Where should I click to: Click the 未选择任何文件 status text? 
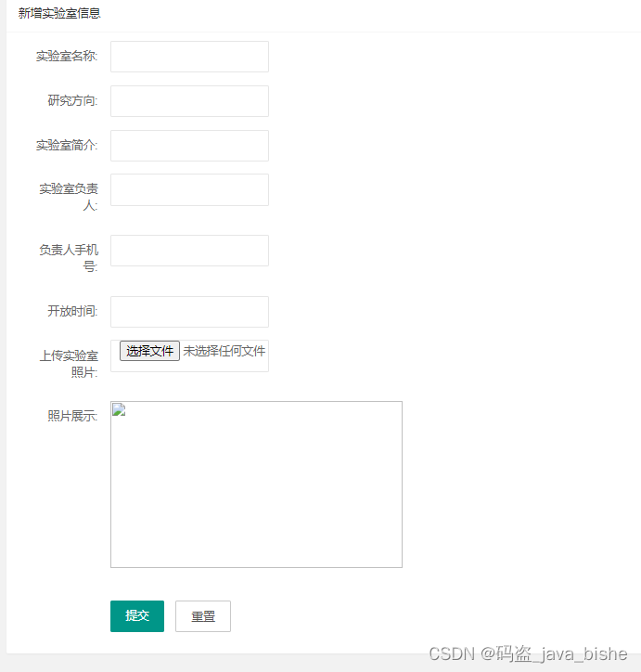tap(224, 351)
